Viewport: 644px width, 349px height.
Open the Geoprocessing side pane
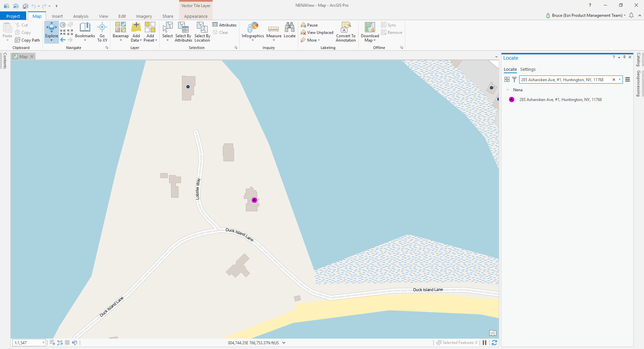pos(639,84)
